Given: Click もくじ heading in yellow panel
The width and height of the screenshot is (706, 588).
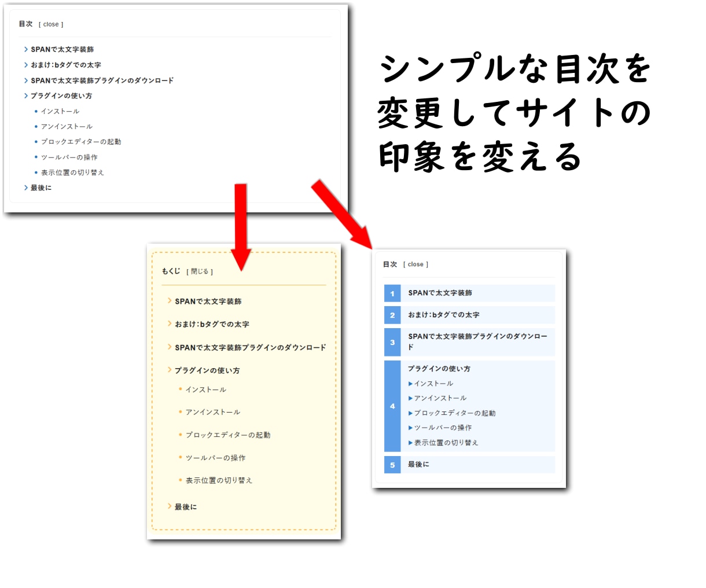Looking at the screenshot, I should pos(171,271).
